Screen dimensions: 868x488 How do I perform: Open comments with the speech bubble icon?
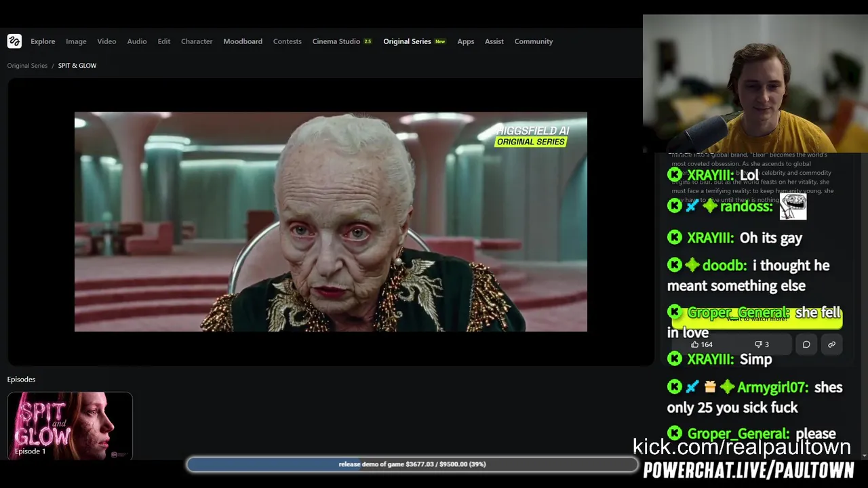(806, 344)
